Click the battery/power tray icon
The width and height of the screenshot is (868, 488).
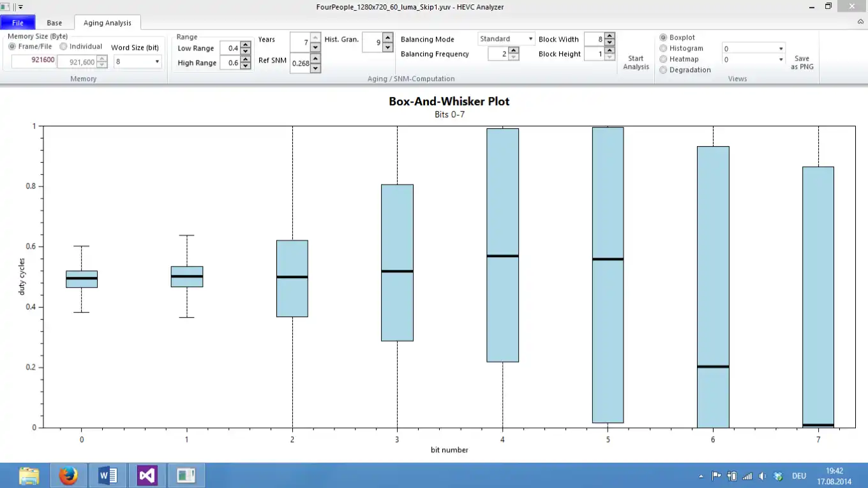click(731, 476)
